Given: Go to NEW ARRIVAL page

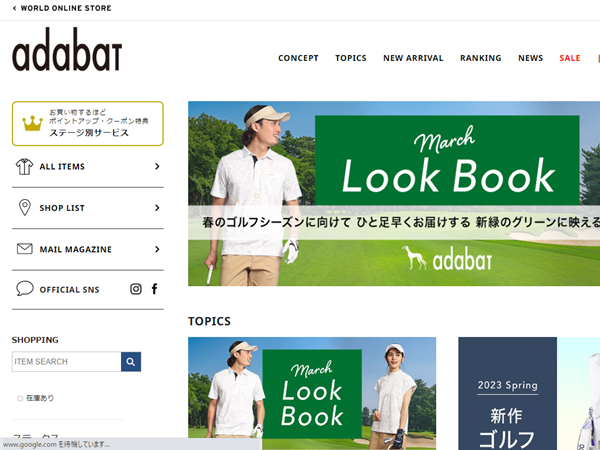Looking at the screenshot, I should click(413, 58).
